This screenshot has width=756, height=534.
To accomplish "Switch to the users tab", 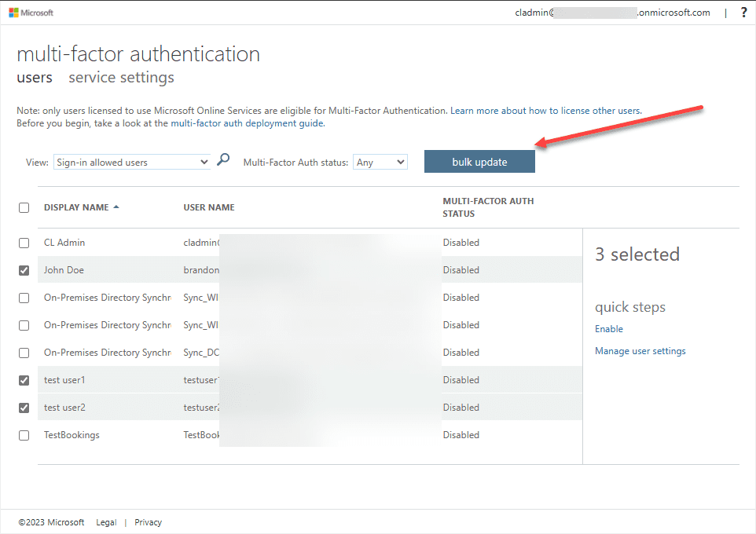I will click(35, 77).
